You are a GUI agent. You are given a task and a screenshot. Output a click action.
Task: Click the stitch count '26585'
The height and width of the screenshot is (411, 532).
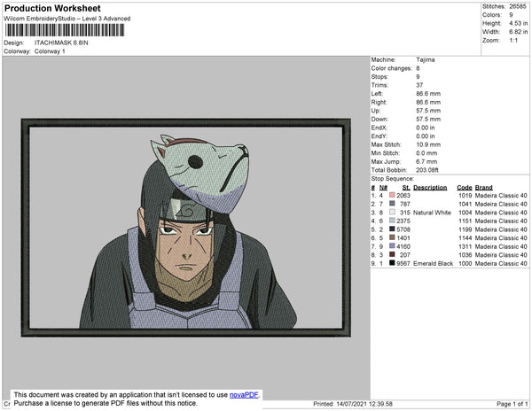pos(518,6)
